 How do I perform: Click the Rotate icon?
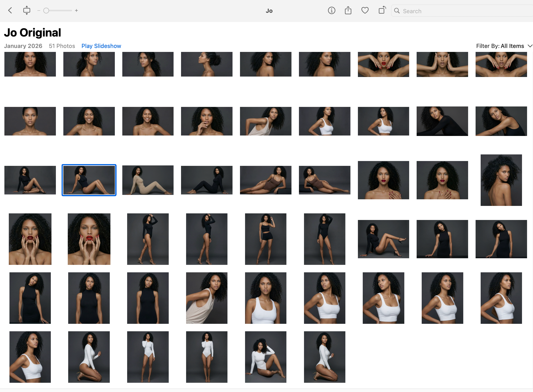(x=382, y=10)
